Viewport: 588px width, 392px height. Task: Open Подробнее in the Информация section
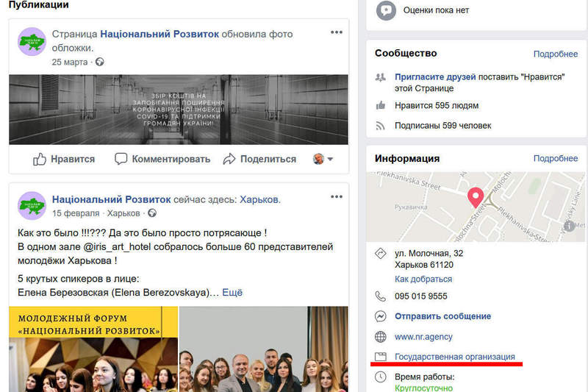[556, 158]
